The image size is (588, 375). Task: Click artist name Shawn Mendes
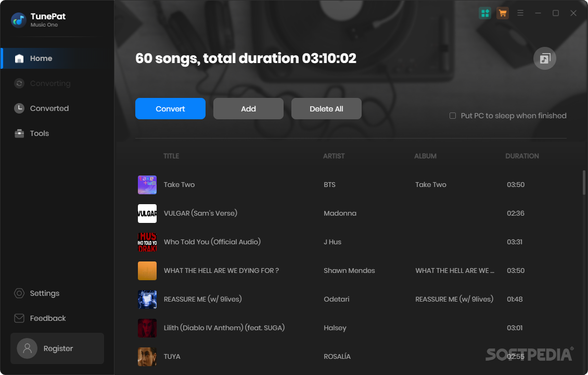point(350,271)
